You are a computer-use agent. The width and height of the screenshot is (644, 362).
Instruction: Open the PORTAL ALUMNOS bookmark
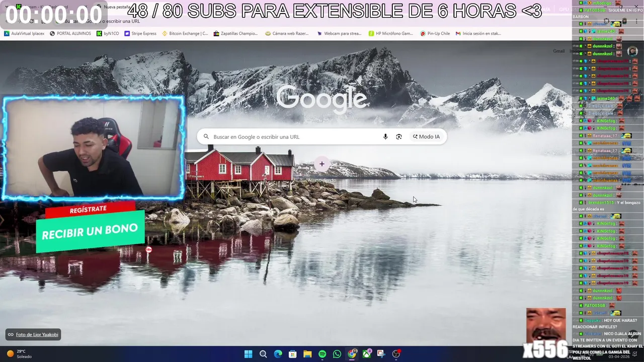tap(70, 34)
